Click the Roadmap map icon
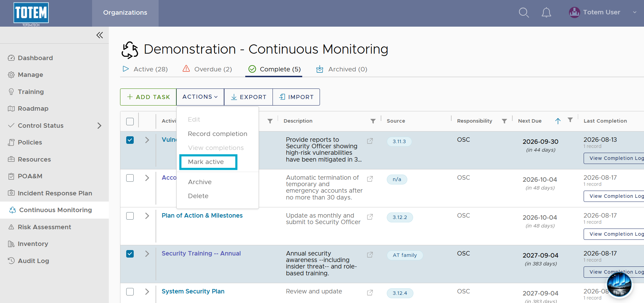 coord(11,109)
